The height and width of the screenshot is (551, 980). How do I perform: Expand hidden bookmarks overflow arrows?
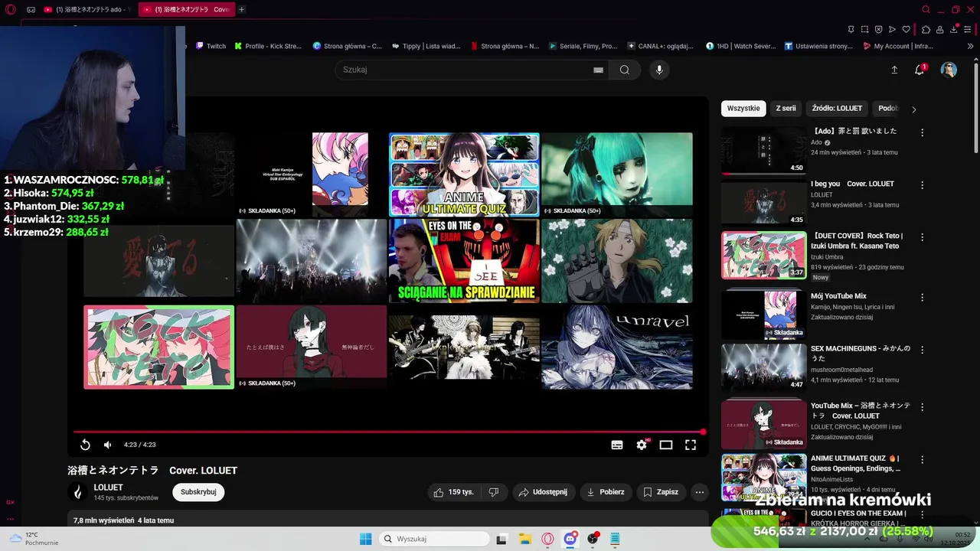(971, 46)
